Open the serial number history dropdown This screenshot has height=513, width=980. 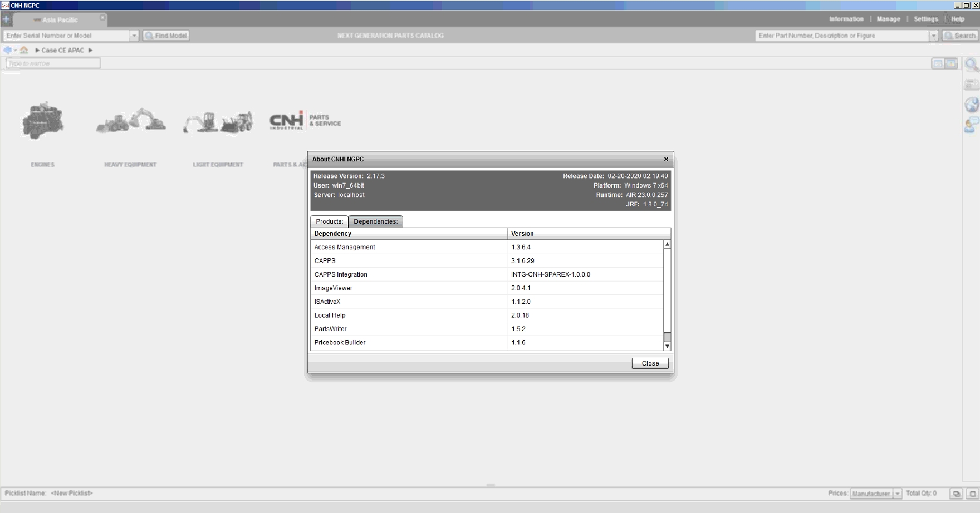tap(134, 36)
